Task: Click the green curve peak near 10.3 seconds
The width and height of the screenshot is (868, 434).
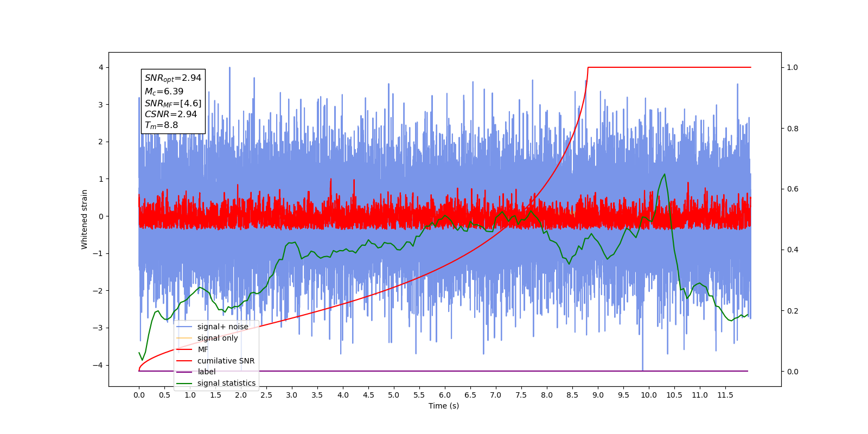Action: (665, 175)
